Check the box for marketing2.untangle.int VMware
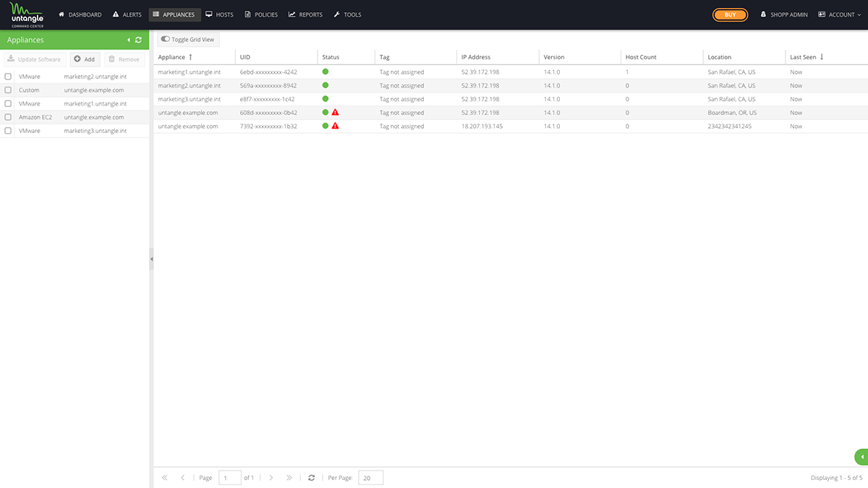 point(8,77)
